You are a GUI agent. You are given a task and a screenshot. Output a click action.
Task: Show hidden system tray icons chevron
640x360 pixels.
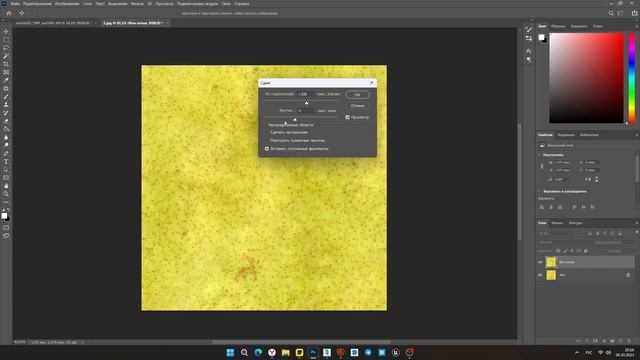coord(577,352)
